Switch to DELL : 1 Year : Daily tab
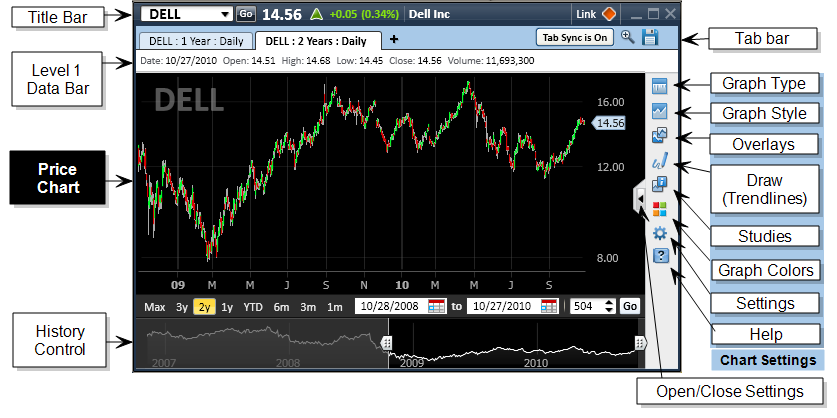The height and width of the screenshot is (418, 837). pos(196,41)
